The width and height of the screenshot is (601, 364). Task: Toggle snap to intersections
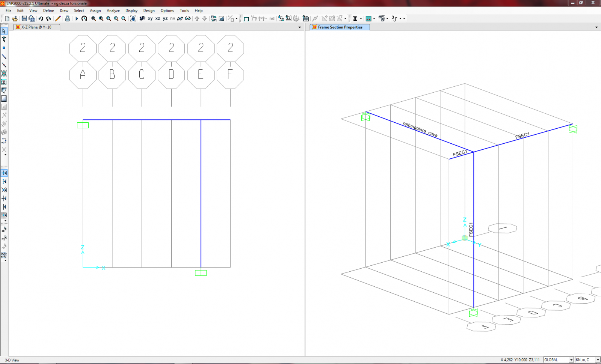tap(4, 190)
